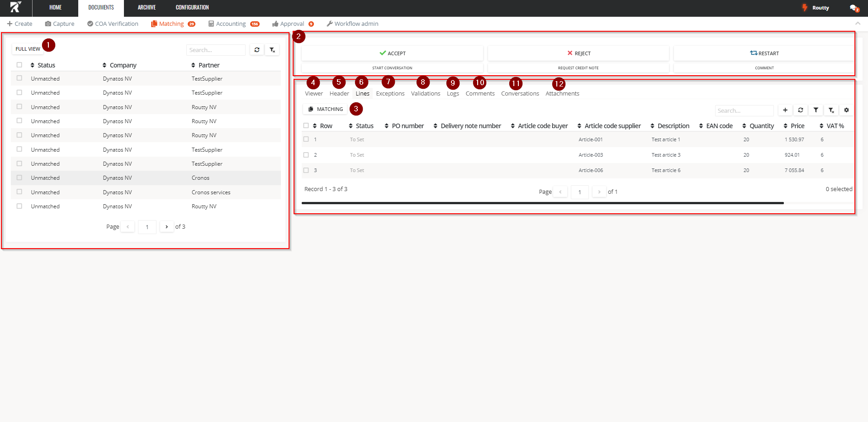This screenshot has width=868, height=422.
Task: Clear filters icon in left document panel
Action: (272, 50)
